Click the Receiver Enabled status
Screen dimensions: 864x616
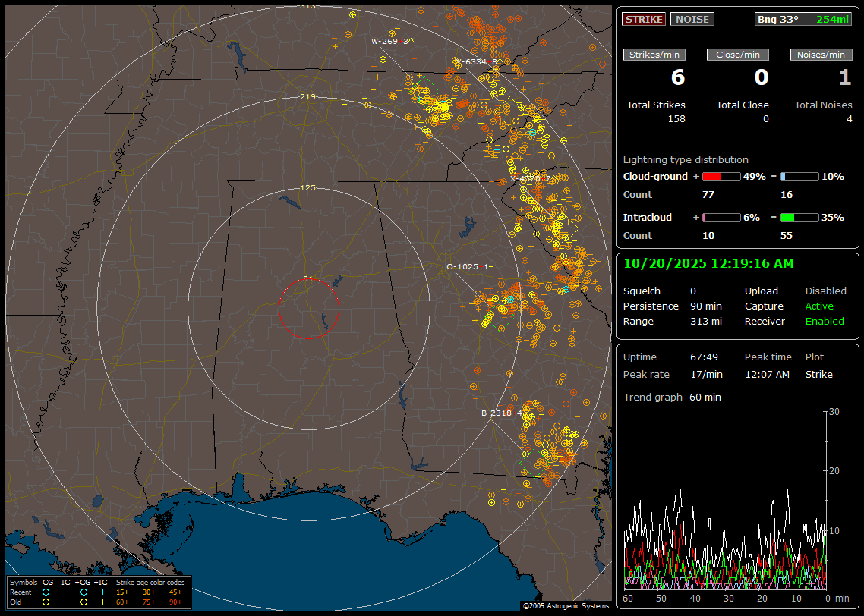coord(824,322)
